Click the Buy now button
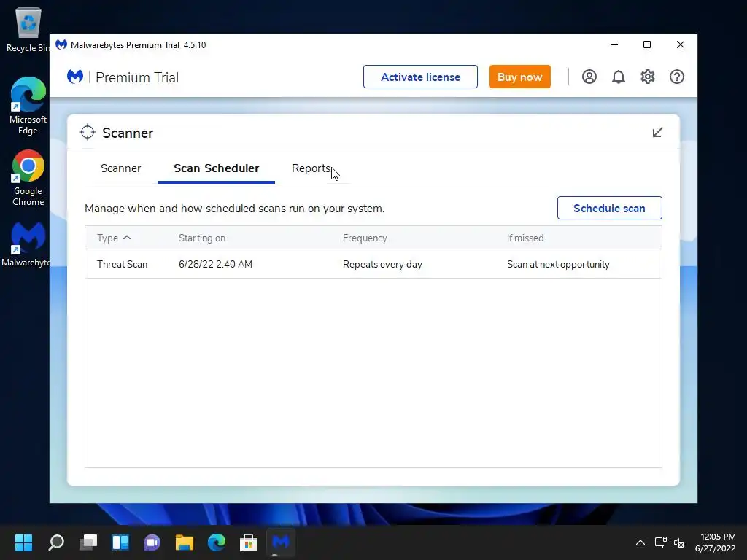 [x=519, y=77]
